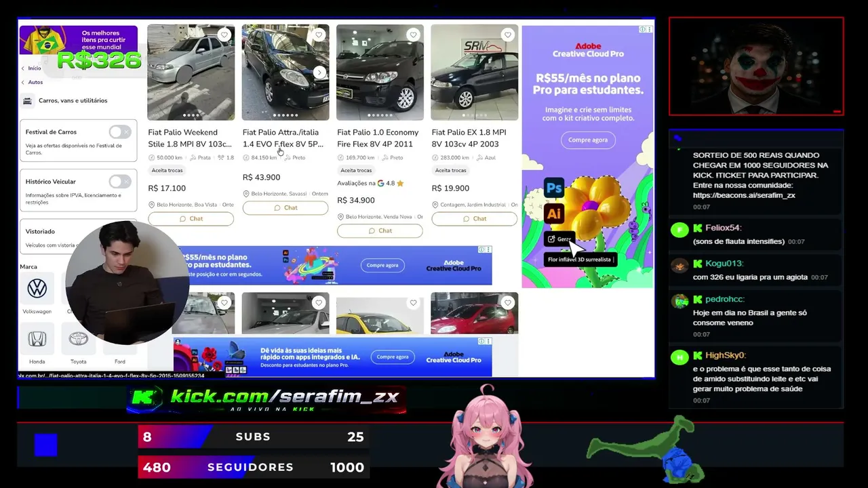The image size is (868, 488).
Task: Toggle the Festival de Carros switch
Action: [x=120, y=132]
